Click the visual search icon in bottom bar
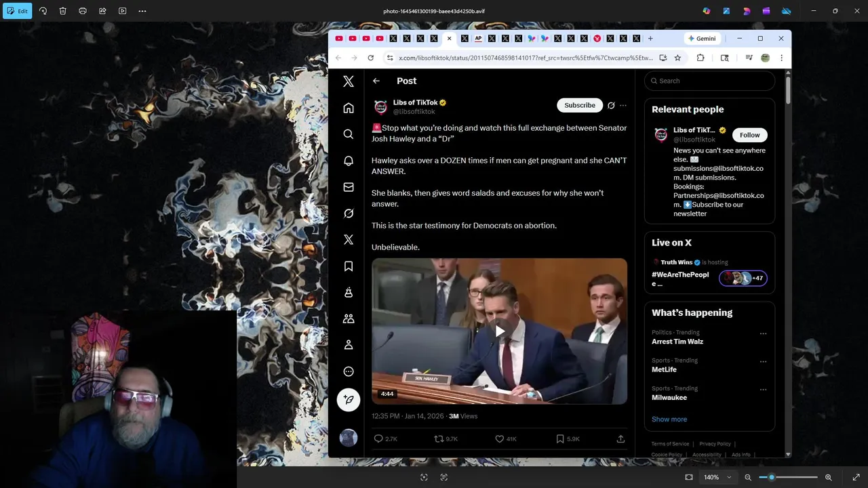Screen dimensions: 868x488 point(424,477)
